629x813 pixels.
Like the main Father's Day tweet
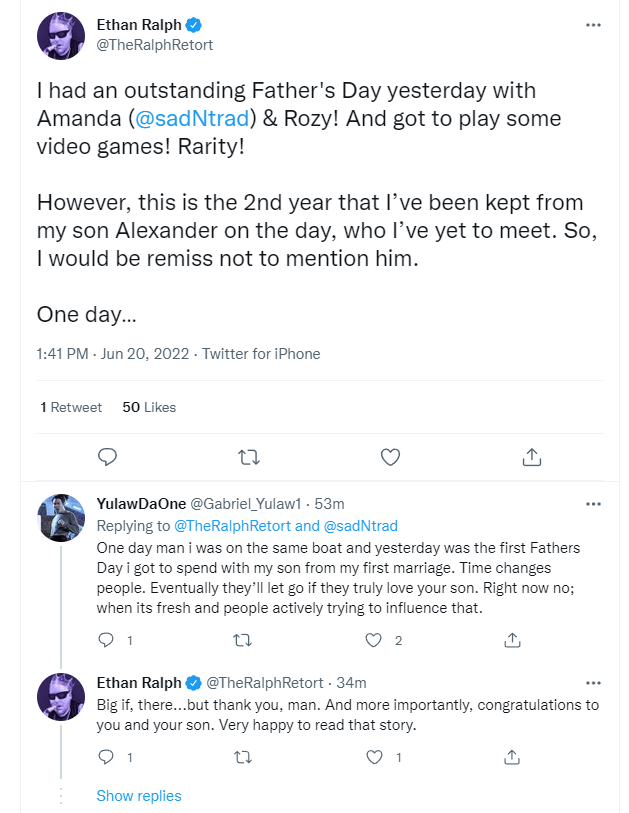coord(390,457)
